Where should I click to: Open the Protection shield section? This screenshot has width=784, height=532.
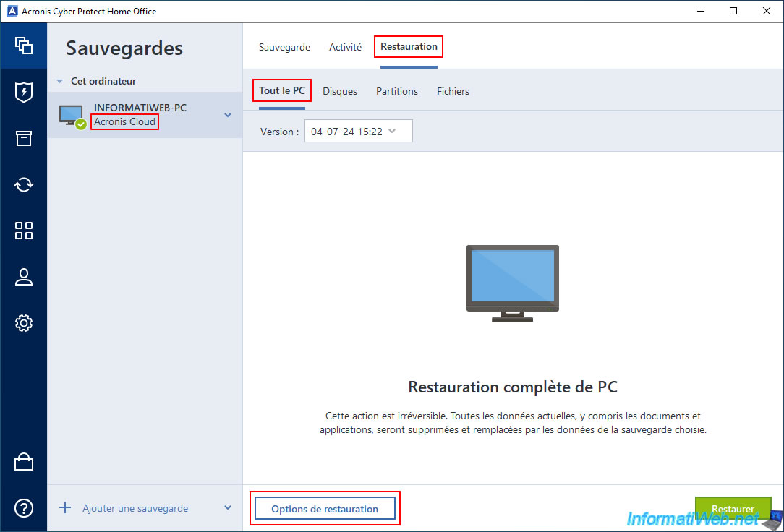click(23, 92)
